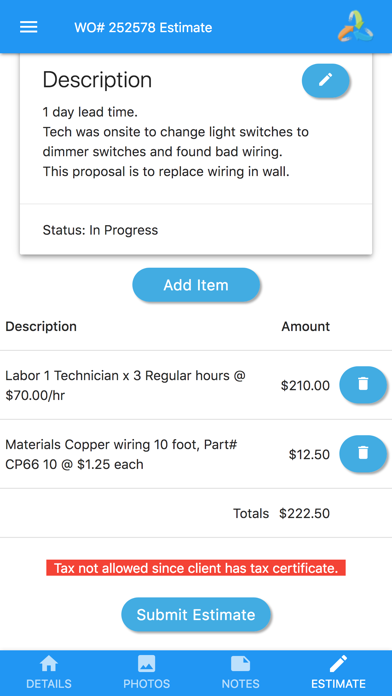The height and width of the screenshot is (696, 392).
Task: Delete the Labor line item
Action: click(363, 384)
